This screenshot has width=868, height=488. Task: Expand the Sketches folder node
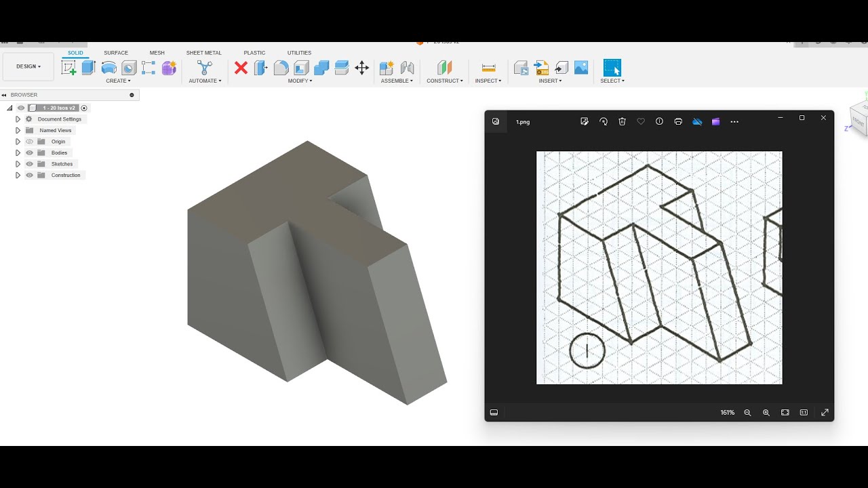click(18, 164)
